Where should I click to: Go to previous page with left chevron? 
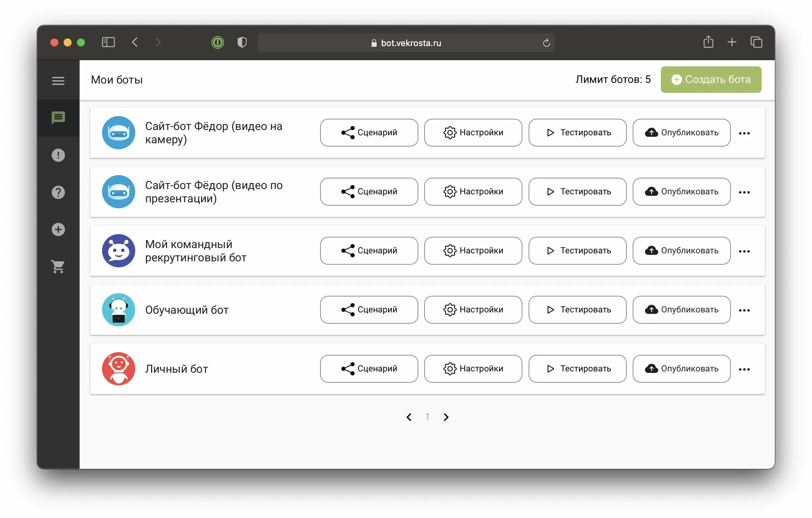tap(409, 418)
